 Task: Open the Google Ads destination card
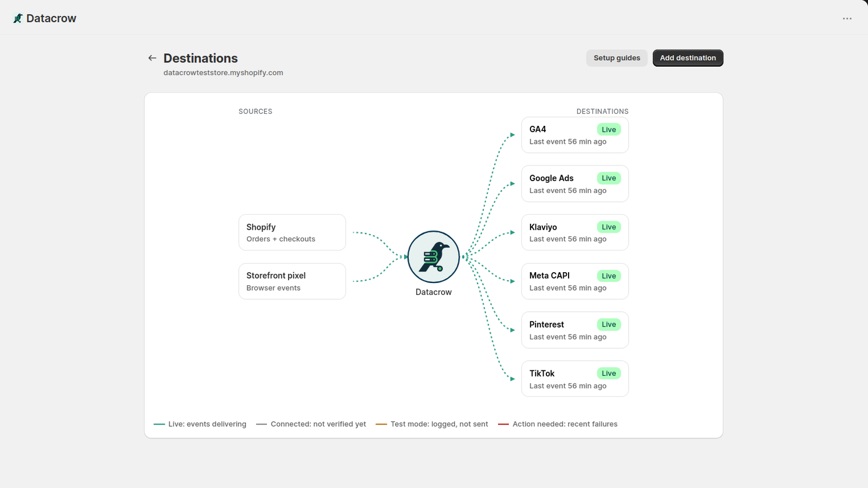575,184
